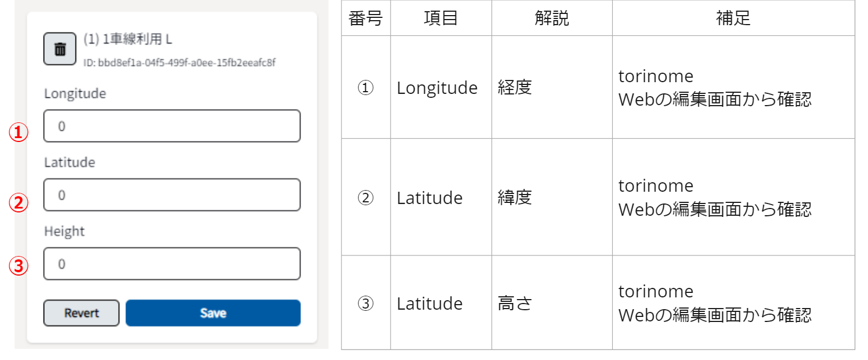This screenshot has height=360, width=868.
Task: Select the 項目 column header
Action: (440, 18)
